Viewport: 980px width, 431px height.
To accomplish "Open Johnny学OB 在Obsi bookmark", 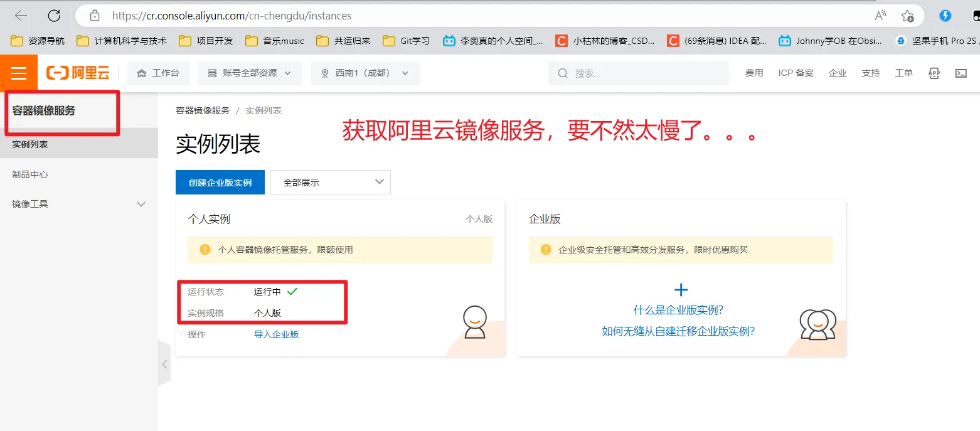I will pyautogui.click(x=830, y=41).
